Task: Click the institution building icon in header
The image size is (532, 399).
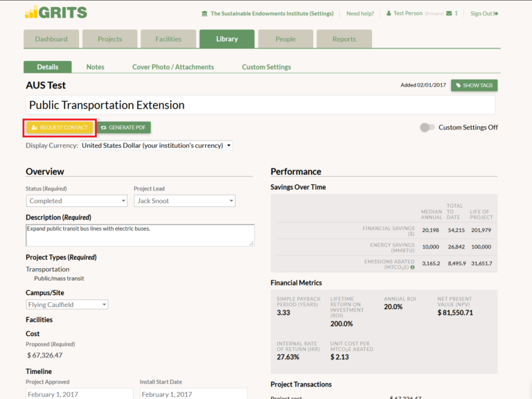Action: (x=204, y=14)
